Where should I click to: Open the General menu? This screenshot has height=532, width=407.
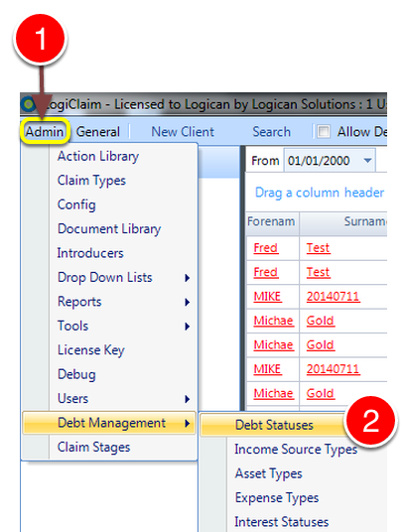pos(98,132)
